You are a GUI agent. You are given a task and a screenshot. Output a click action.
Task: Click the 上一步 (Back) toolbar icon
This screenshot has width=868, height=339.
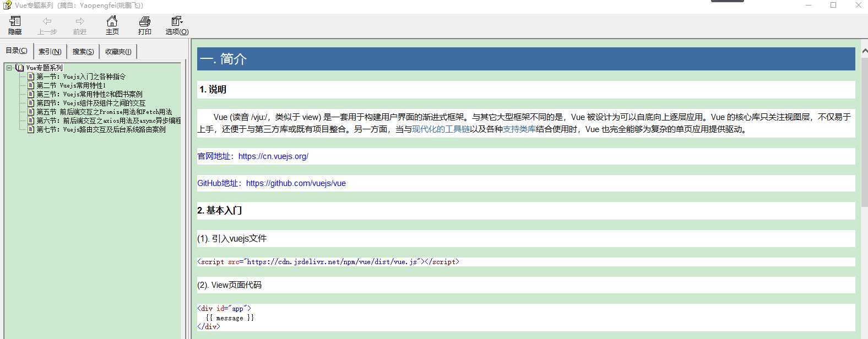pyautogui.click(x=47, y=25)
